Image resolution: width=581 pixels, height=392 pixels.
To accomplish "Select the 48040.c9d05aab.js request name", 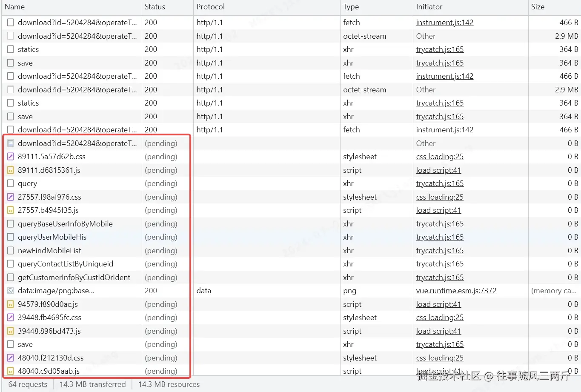I will [x=49, y=371].
